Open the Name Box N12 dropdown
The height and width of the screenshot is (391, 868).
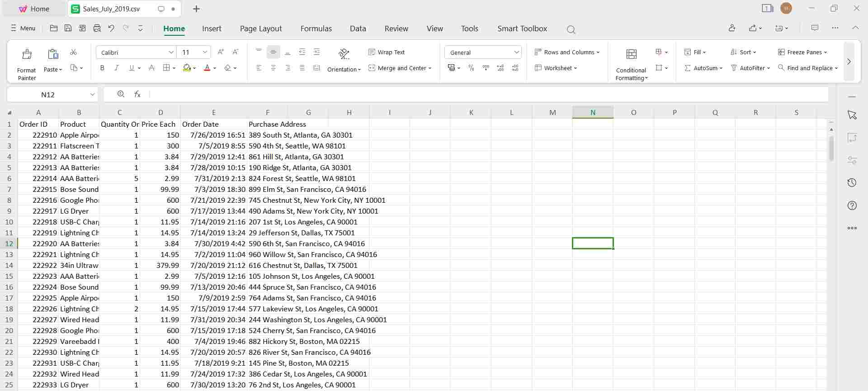pos(92,95)
